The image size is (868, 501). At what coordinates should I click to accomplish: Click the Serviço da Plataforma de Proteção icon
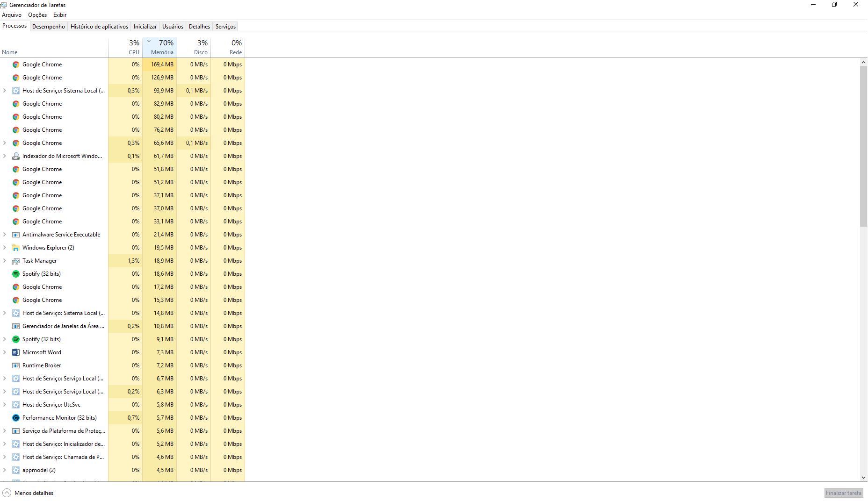(x=16, y=431)
